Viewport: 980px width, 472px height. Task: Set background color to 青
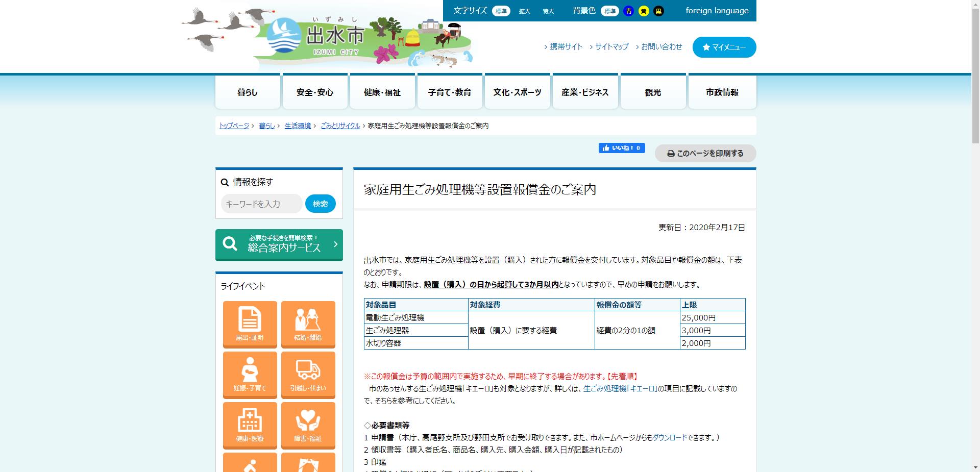pos(628,10)
